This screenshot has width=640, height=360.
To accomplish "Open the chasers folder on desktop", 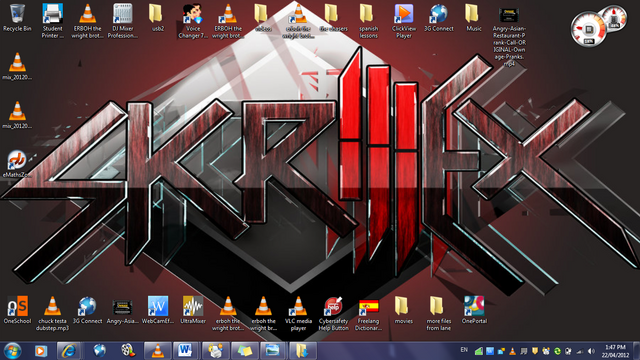I will click(x=333, y=18).
